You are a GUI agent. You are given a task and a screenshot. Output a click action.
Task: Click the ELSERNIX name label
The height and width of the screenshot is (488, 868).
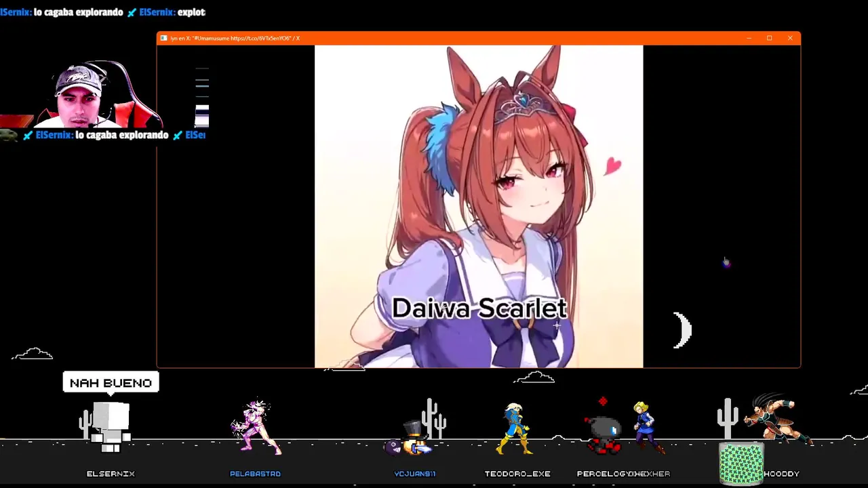[111, 474]
